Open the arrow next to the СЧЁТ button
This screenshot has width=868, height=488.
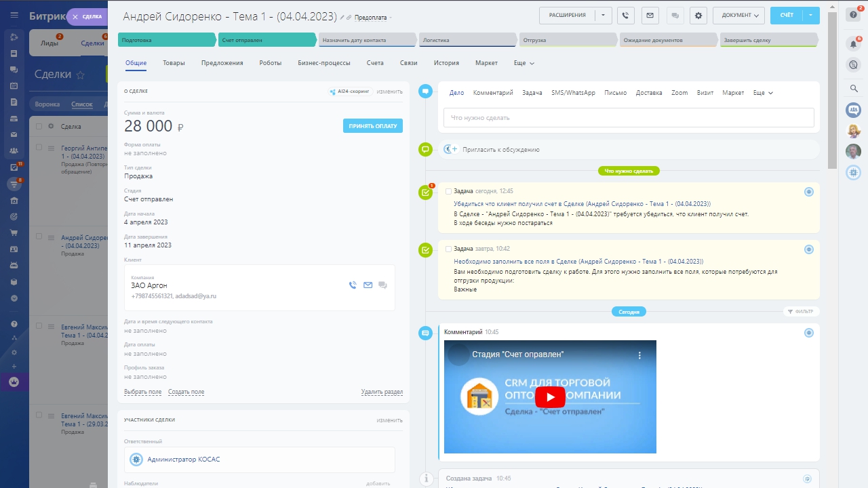(811, 16)
